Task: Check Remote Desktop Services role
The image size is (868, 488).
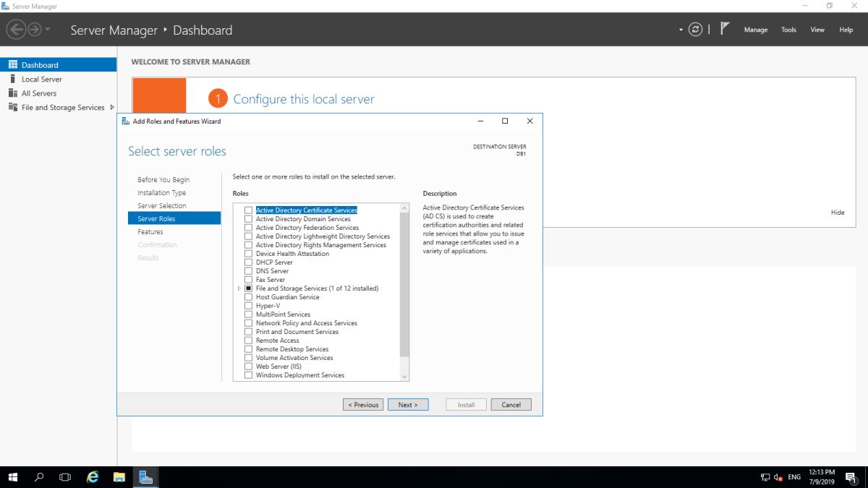Action: [x=249, y=349]
